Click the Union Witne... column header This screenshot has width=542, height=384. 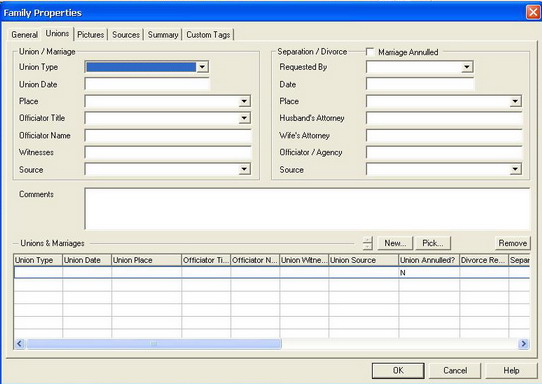(x=304, y=260)
